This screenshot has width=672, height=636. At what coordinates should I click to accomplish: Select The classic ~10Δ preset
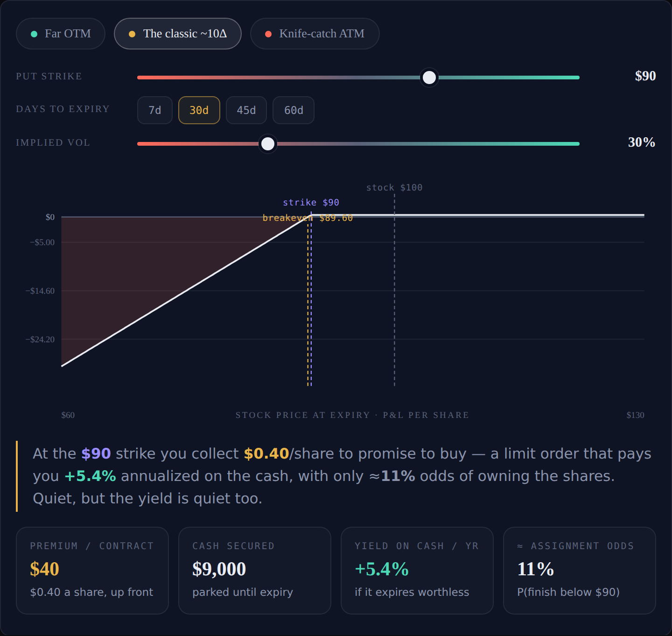(x=178, y=34)
